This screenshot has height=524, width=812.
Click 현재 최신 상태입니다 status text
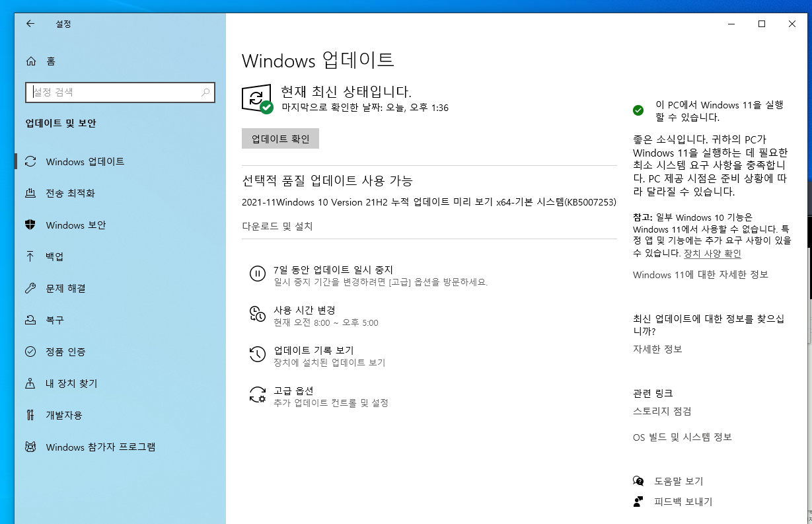(346, 91)
